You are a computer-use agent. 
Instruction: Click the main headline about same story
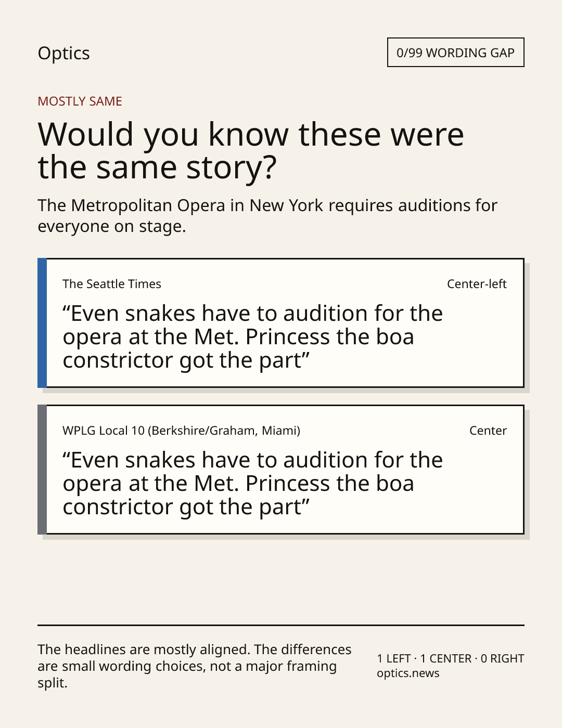tap(251, 150)
